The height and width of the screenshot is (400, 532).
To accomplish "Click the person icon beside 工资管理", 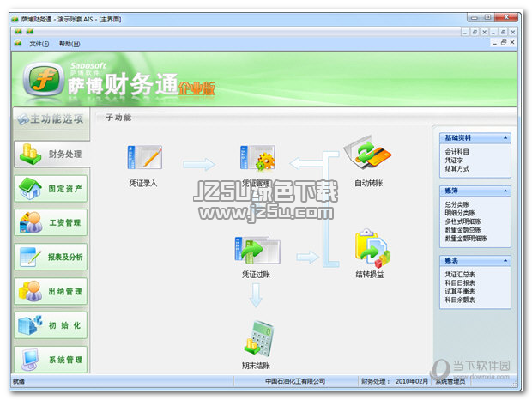I will click(31, 222).
